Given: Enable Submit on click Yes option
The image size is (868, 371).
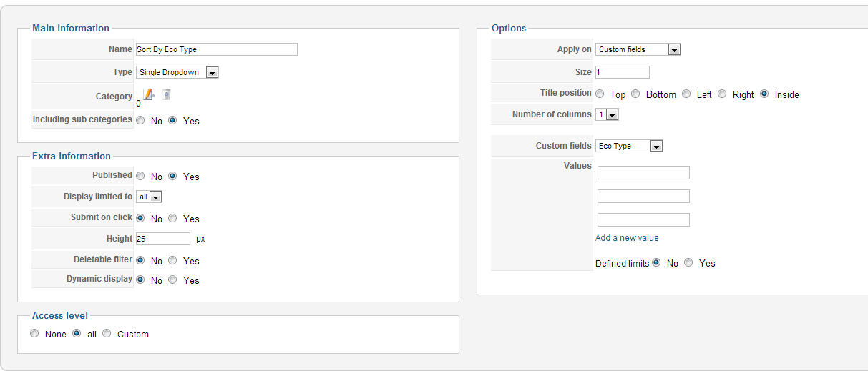Looking at the screenshot, I should 172,218.
